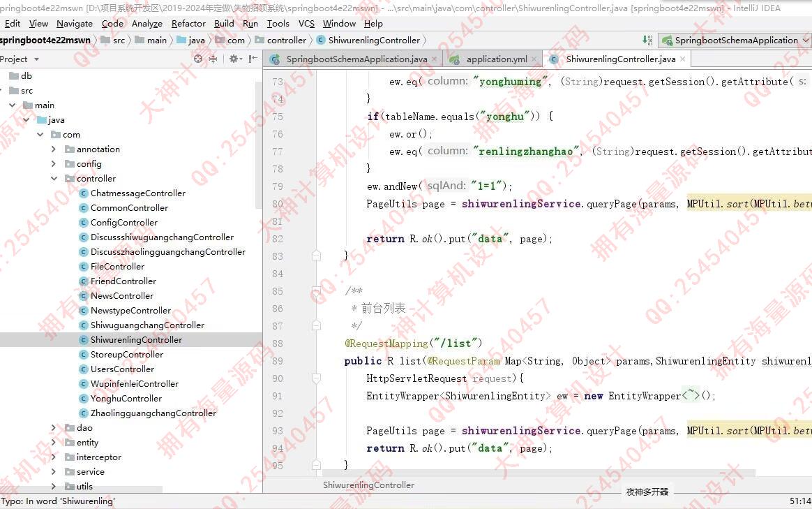
Task: Click the locate current file target icon
Action: coord(198,59)
